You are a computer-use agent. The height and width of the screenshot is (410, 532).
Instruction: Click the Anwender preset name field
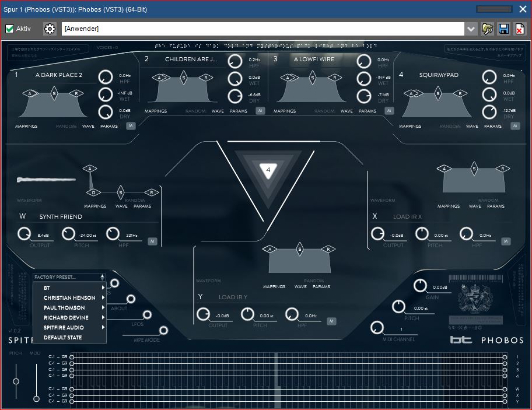point(263,29)
